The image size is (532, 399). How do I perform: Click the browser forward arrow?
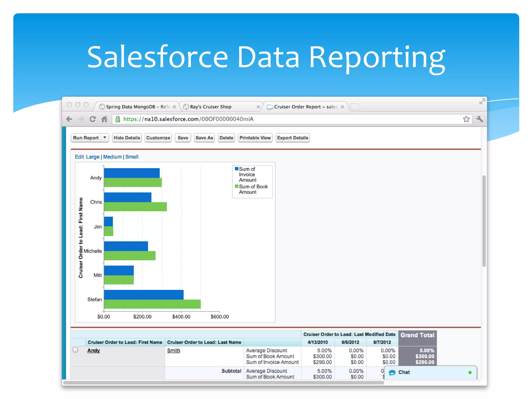[81, 119]
